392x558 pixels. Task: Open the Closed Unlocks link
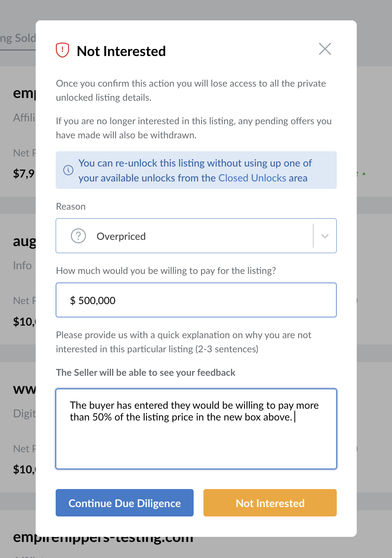[x=252, y=178]
